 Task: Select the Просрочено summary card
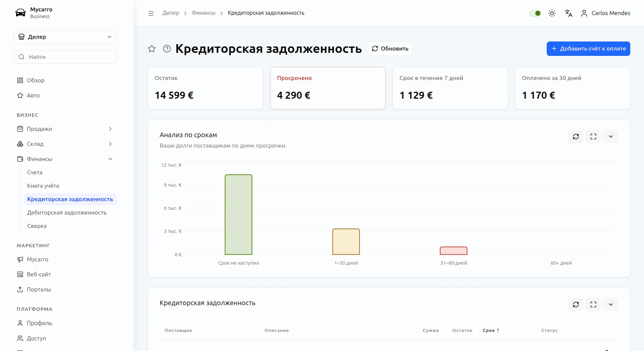coord(328,88)
